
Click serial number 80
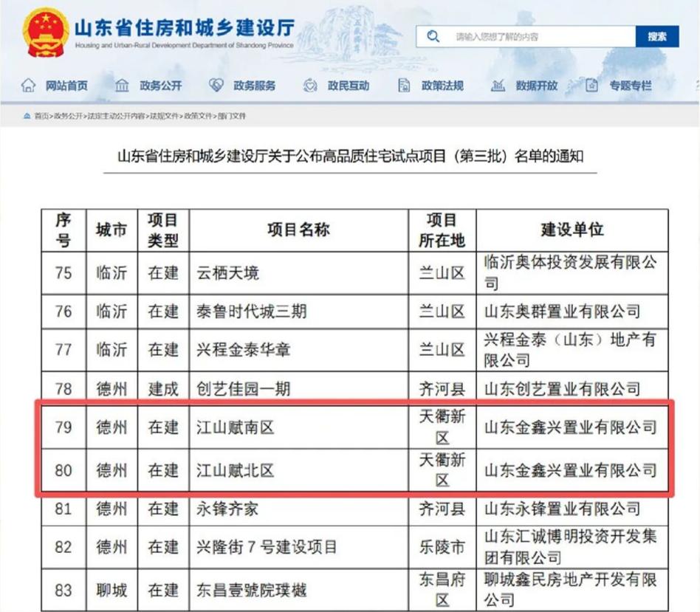point(64,470)
